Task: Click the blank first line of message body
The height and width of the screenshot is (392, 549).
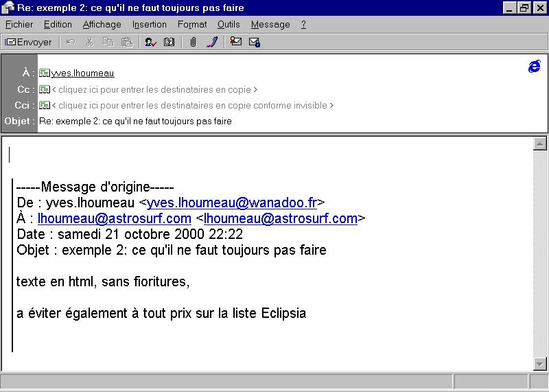Action: [266, 155]
